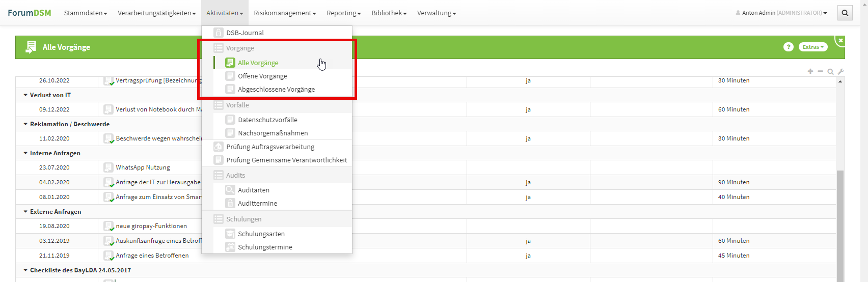Click the plus icon above the table
Screen dimensions: 868x282
click(810, 71)
